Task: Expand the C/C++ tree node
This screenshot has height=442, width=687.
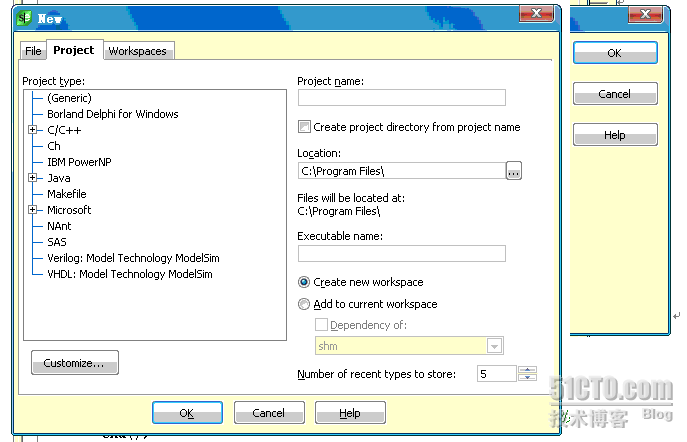Action: click(x=32, y=130)
